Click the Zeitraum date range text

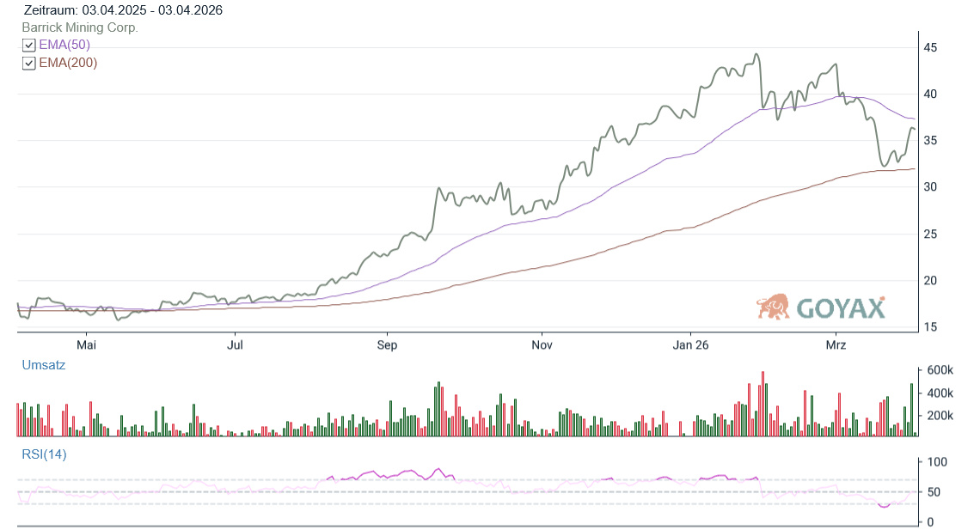124,10
